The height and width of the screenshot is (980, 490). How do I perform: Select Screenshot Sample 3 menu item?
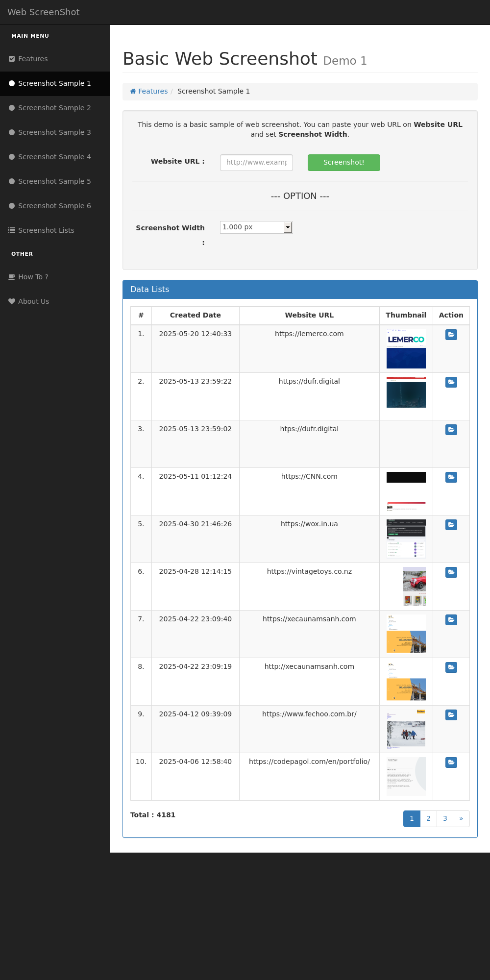click(55, 132)
